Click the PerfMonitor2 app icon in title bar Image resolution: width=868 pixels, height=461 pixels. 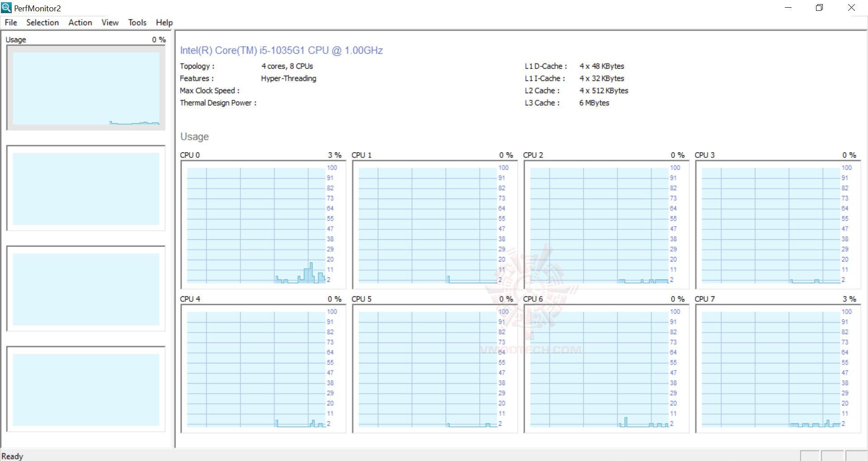coord(6,8)
